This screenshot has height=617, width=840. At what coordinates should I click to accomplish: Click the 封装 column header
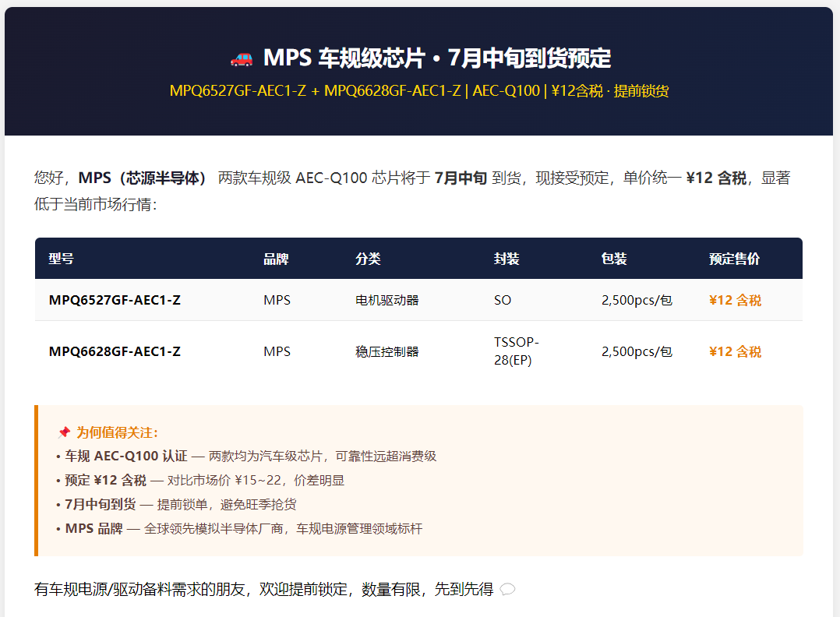506,259
